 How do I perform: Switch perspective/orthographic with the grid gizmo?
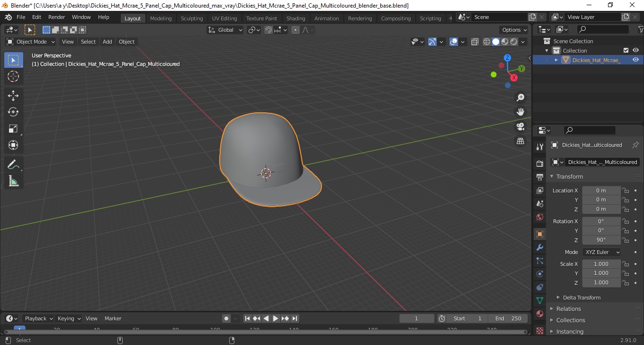pos(520,141)
